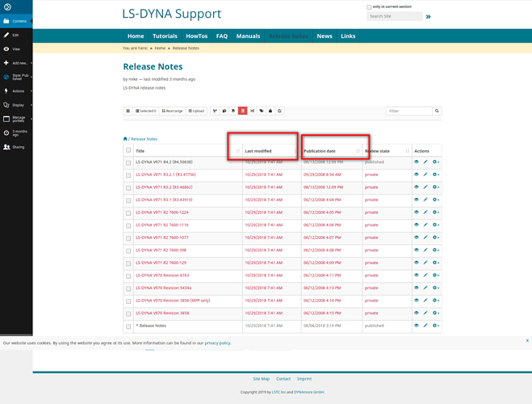Open the Tutorials navigation tab

165,36
